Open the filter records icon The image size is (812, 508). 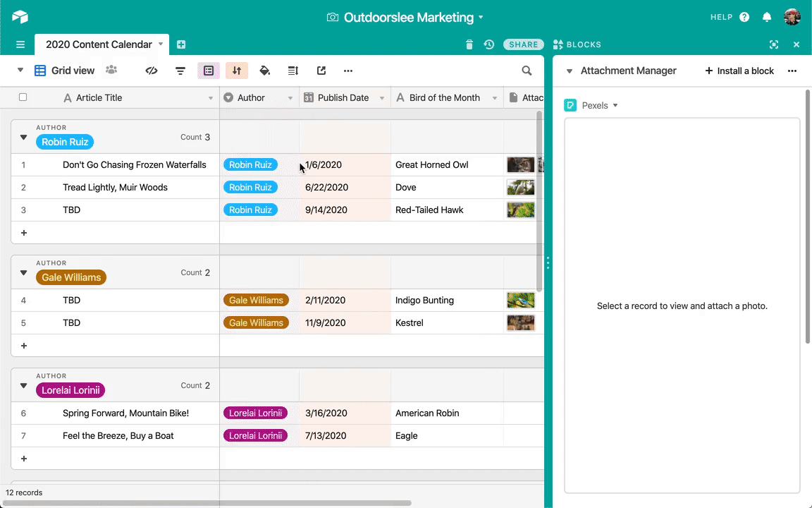(x=180, y=71)
